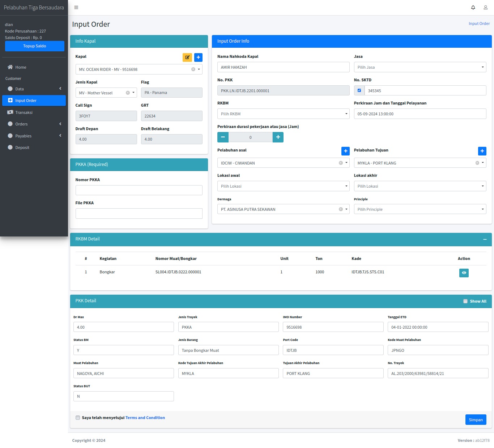
Task: Open the Pilih RKBM dropdown
Action: [283, 114]
